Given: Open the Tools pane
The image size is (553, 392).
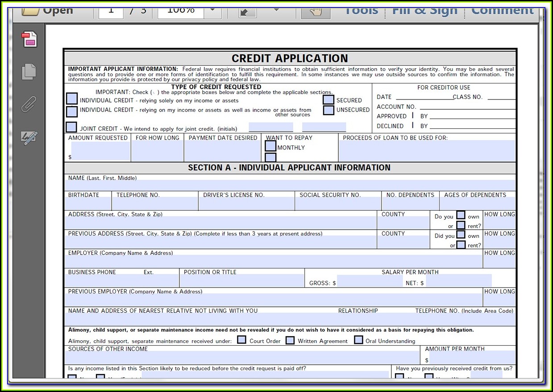Looking at the screenshot, I should [x=361, y=11].
